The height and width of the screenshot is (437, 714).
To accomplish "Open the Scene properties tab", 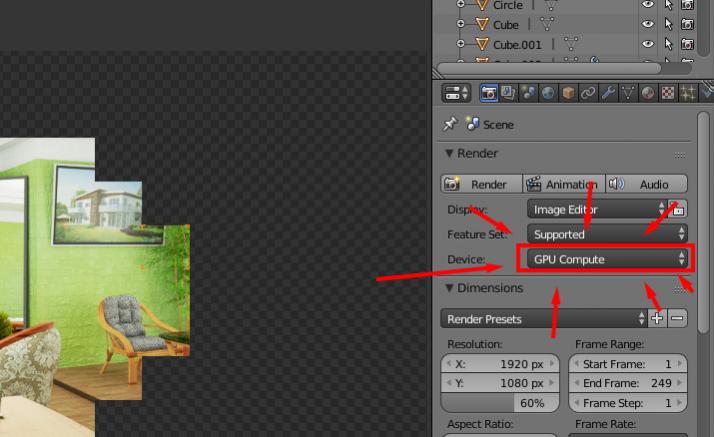I will point(528,93).
